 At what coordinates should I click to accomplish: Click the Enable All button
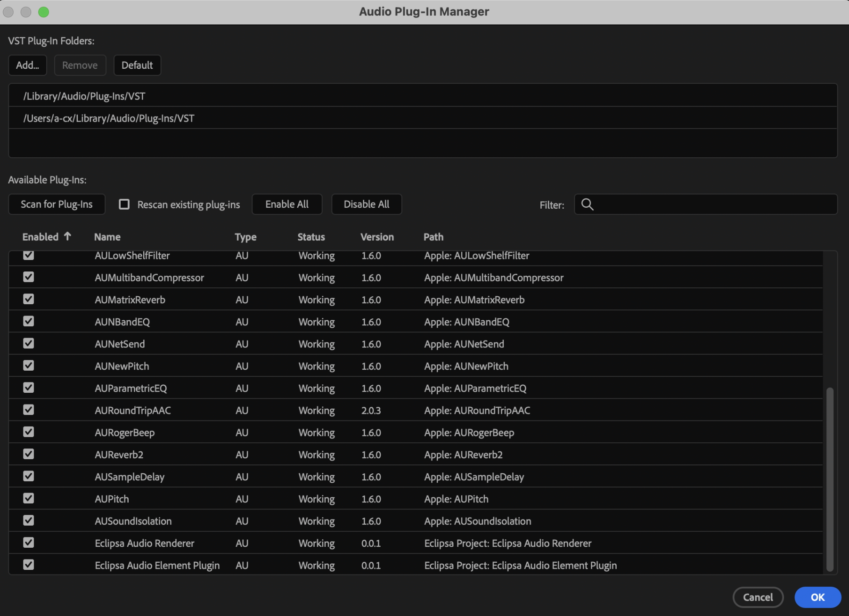pos(287,204)
